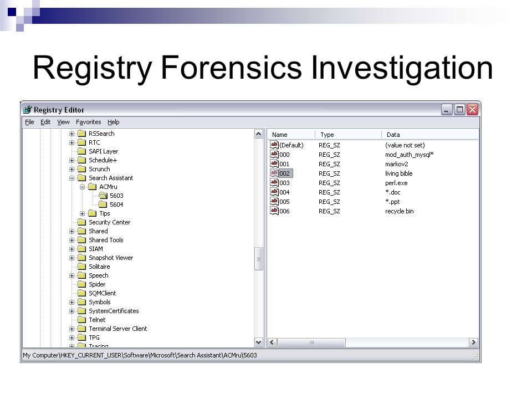Click the string value icon for 006
This screenshot has height=399, width=532.
click(274, 211)
